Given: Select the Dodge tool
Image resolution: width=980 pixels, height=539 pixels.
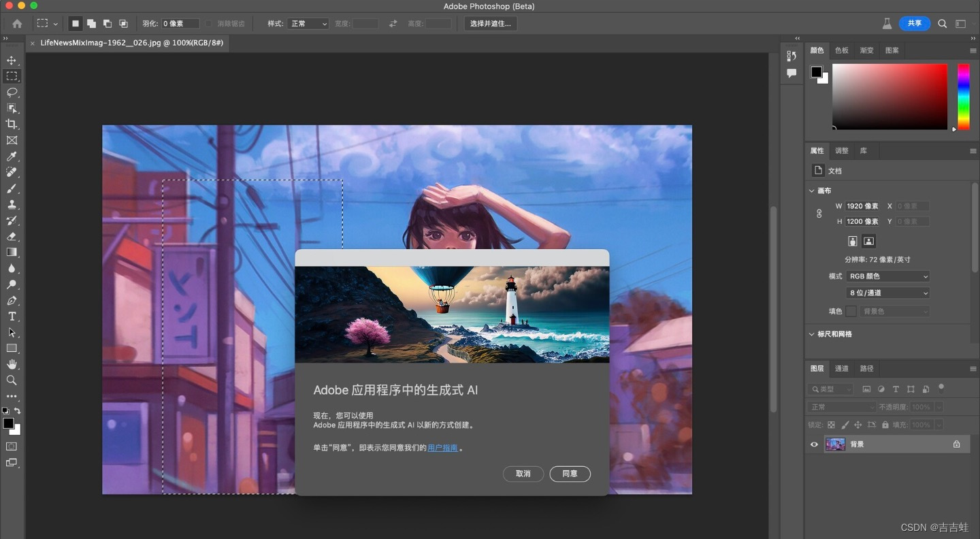Looking at the screenshot, I should click(12, 284).
